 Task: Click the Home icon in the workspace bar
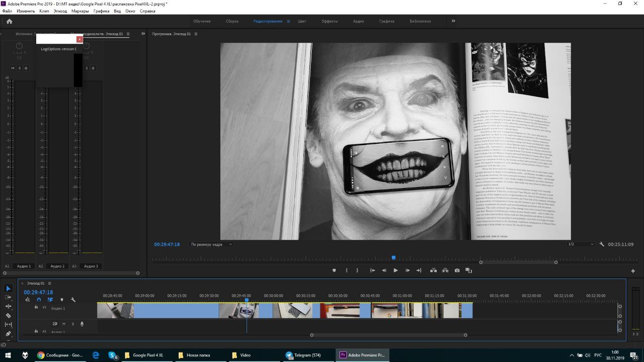click(x=9, y=21)
